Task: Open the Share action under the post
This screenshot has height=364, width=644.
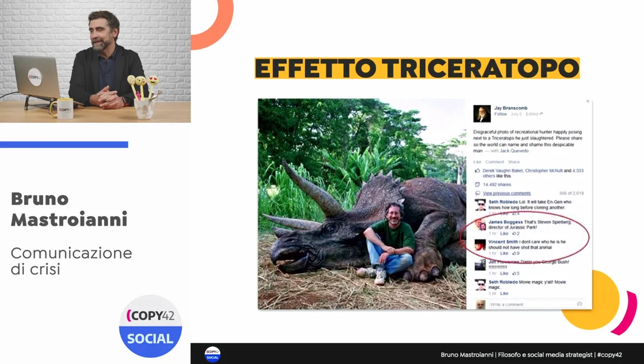Action: pos(514,162)
